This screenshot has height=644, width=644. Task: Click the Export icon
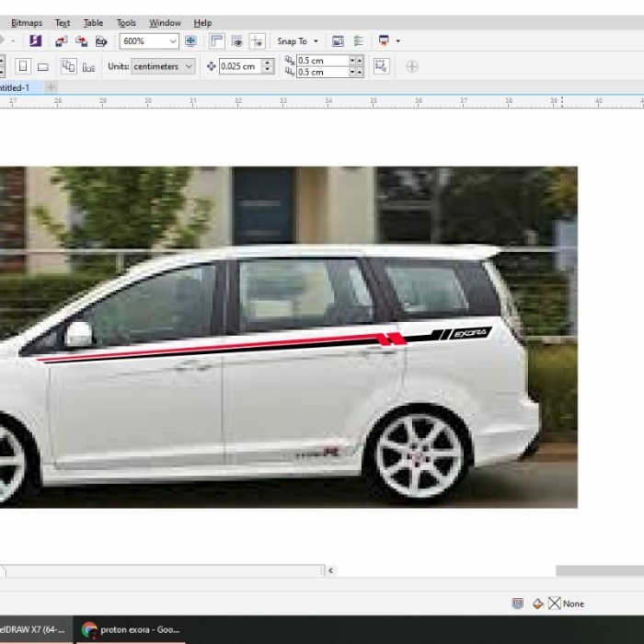(x=81, y=41)
